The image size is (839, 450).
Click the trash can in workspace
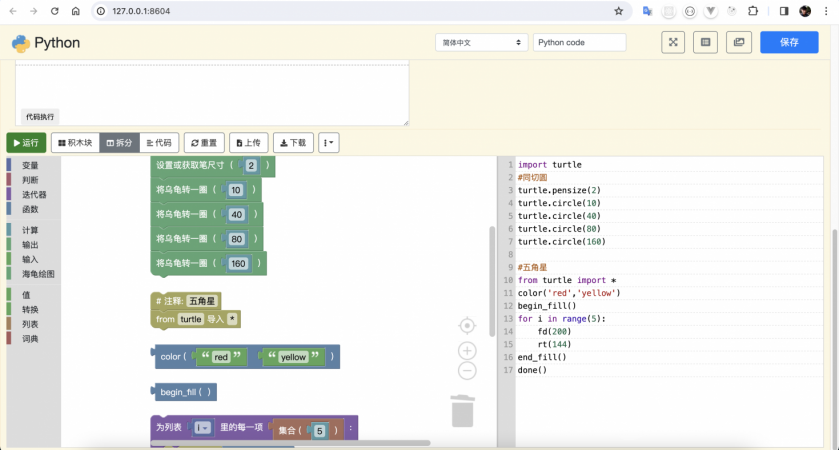click(x=462, y=410)
